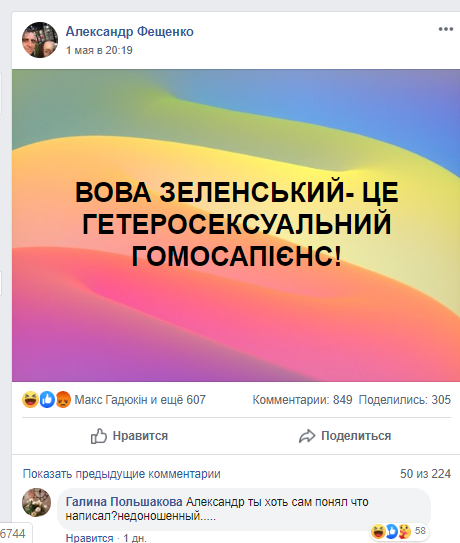Open author name Александр Фещенко link
Viewport: 460px width, 543px height.
[130, 32]
